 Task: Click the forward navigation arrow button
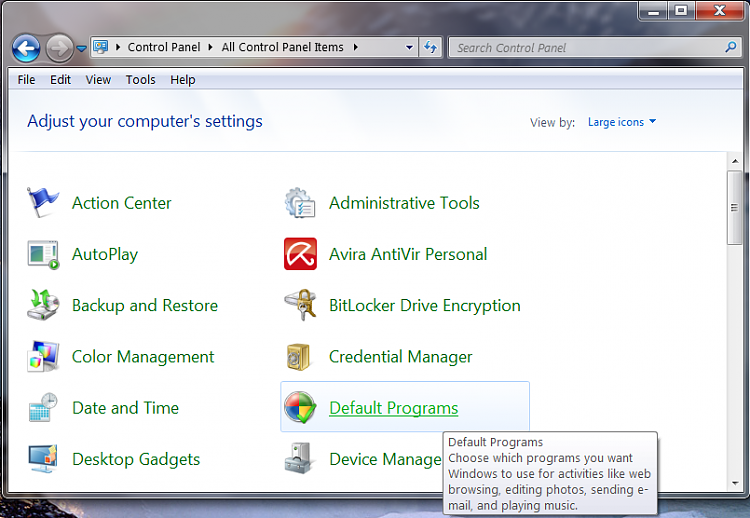pos(59,48)
